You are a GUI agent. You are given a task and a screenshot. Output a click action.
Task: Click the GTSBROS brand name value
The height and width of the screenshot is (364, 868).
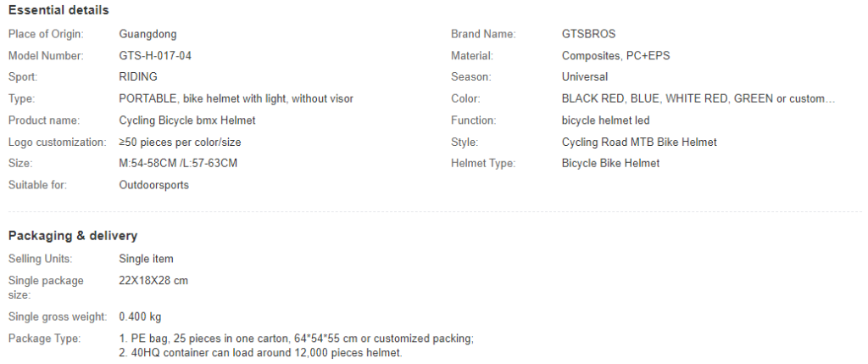588,34
